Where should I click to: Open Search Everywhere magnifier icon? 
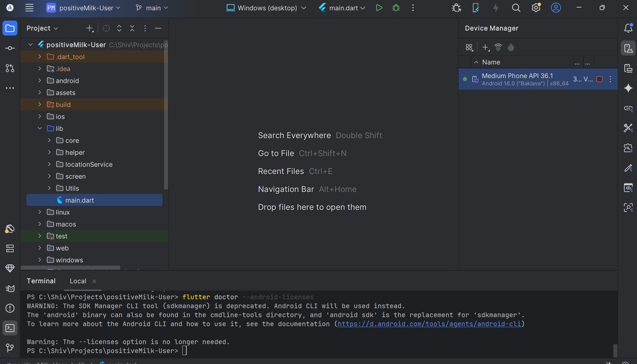516,8
